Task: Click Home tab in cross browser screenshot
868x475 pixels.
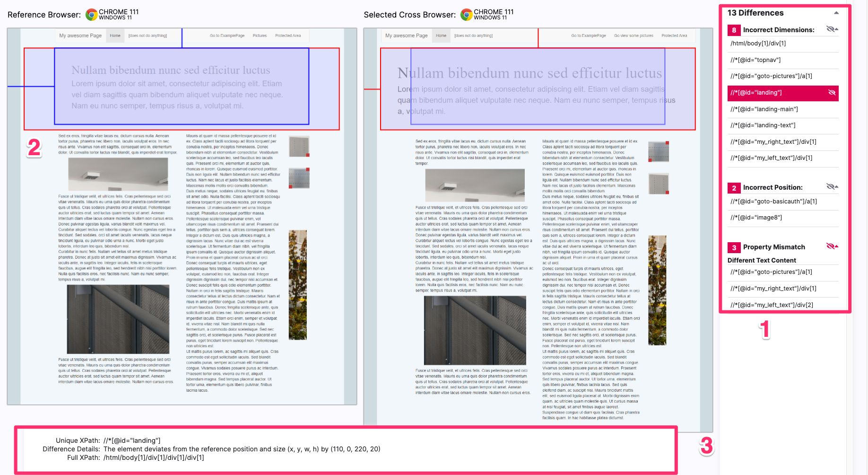Action: (441, 35)
